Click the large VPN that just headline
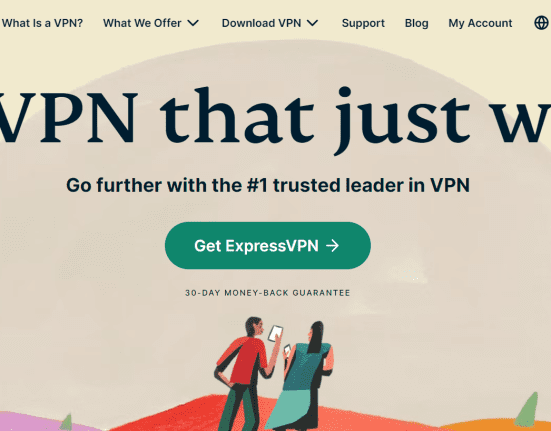551x431 pixels. (276, 118)
